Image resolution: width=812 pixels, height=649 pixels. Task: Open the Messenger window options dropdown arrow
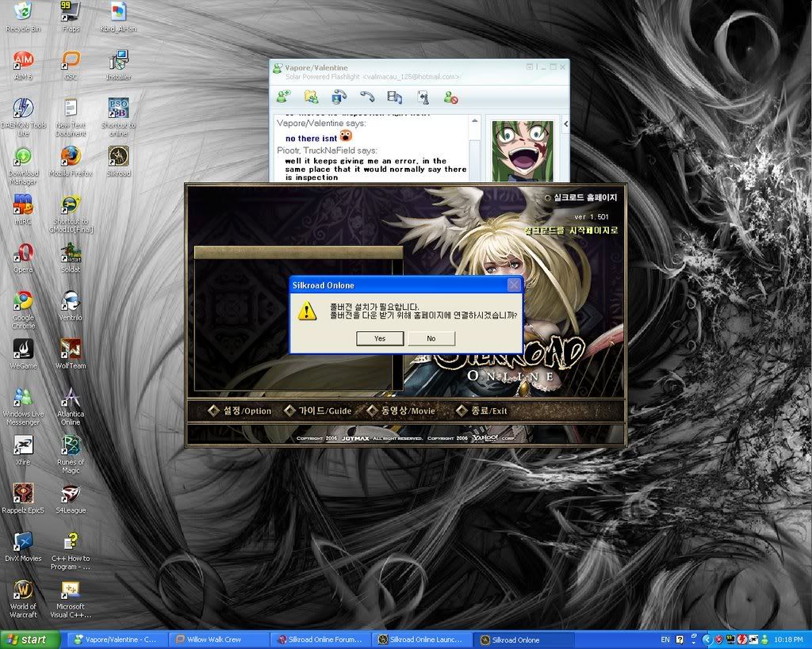point(529,67)
